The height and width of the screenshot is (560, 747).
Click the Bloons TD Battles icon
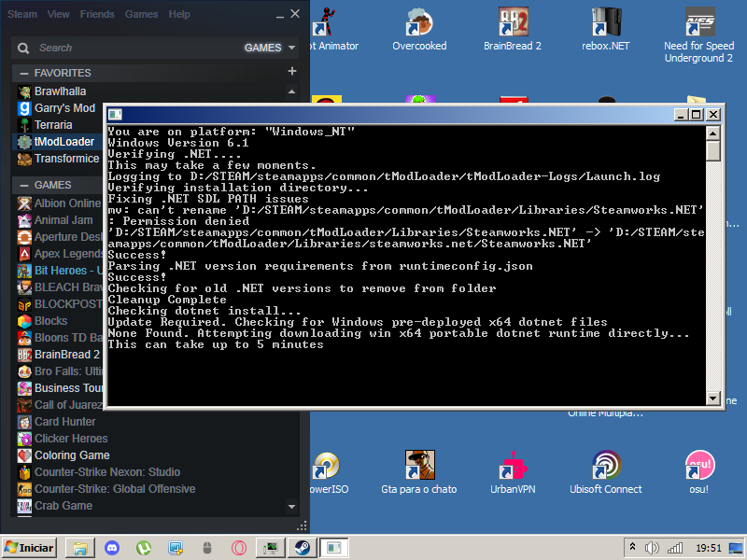click(x=24, y=338)
